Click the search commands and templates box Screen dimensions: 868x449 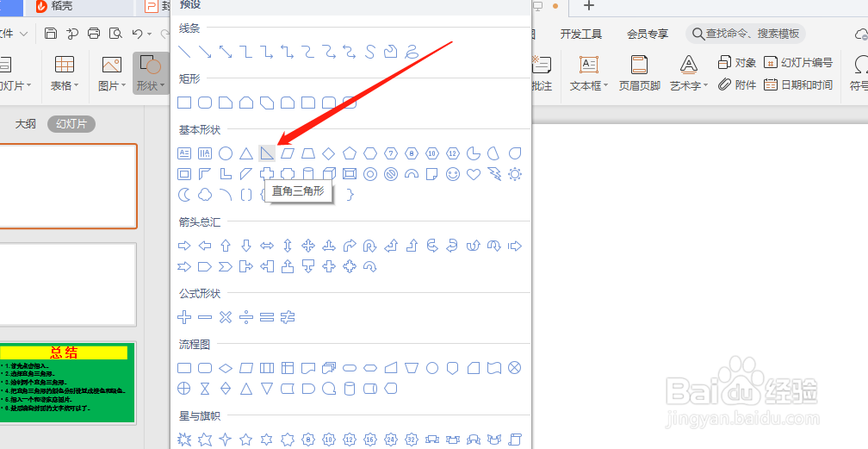click(x=745, y=34)
